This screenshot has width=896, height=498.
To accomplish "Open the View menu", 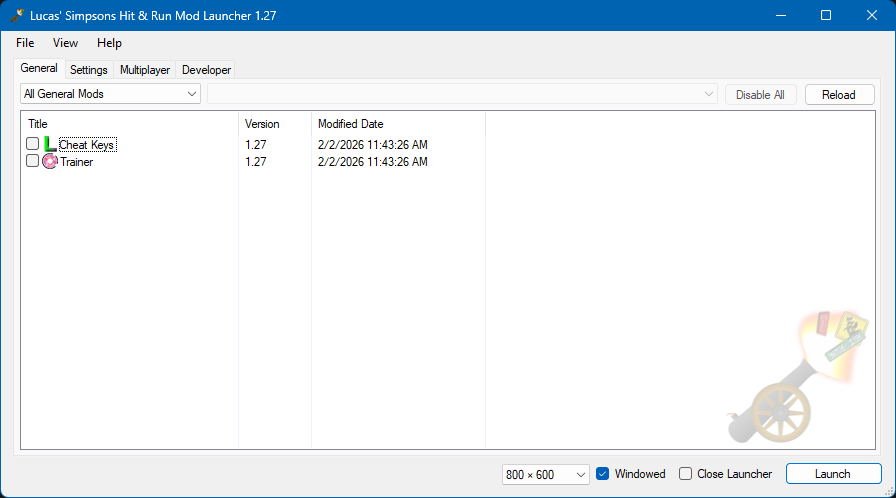I will pyautogui.click(x=65, y=43).
